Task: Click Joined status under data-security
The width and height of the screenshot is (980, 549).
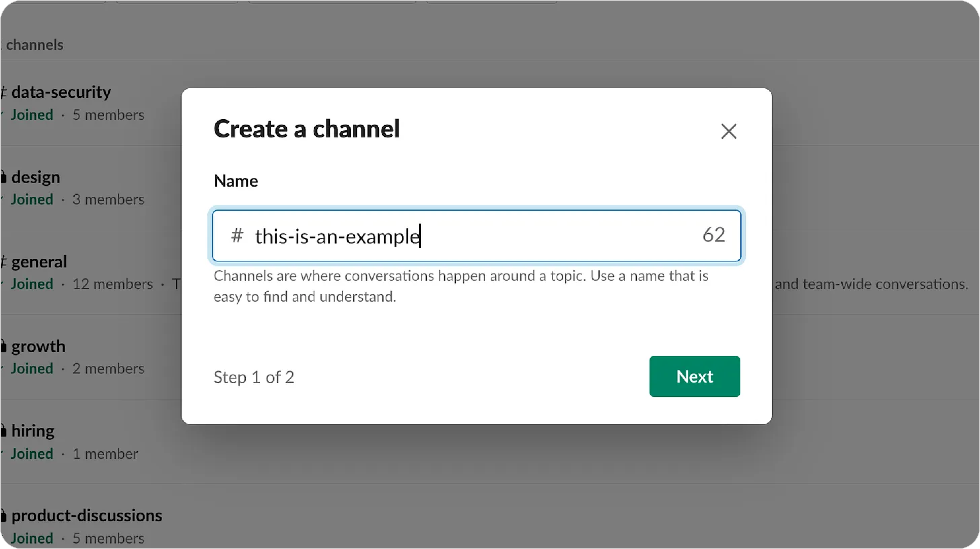Action: click(32, 115)
